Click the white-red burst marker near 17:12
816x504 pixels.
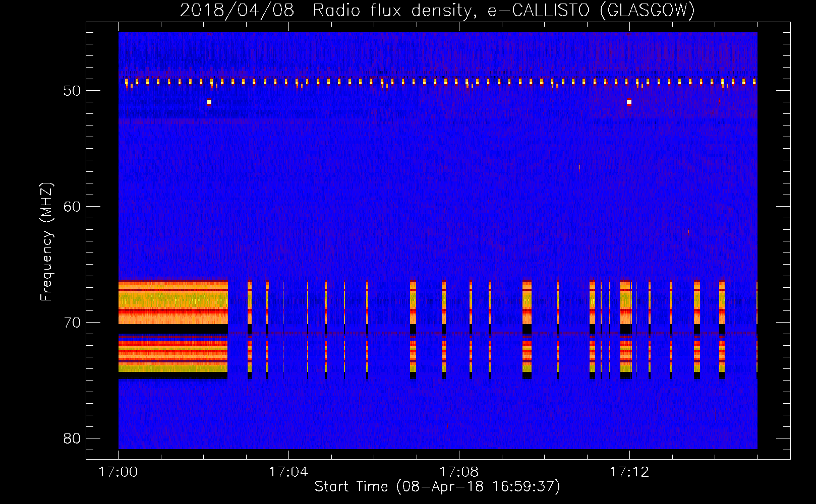tap(629, 102)
